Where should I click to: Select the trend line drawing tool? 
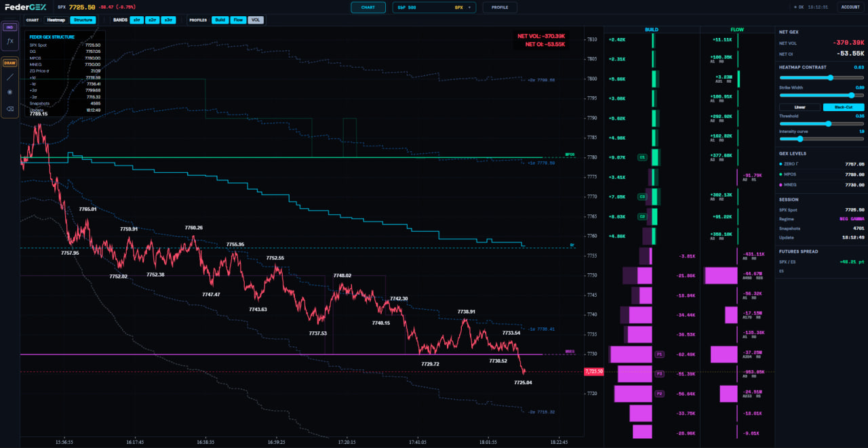coord(9,77)
